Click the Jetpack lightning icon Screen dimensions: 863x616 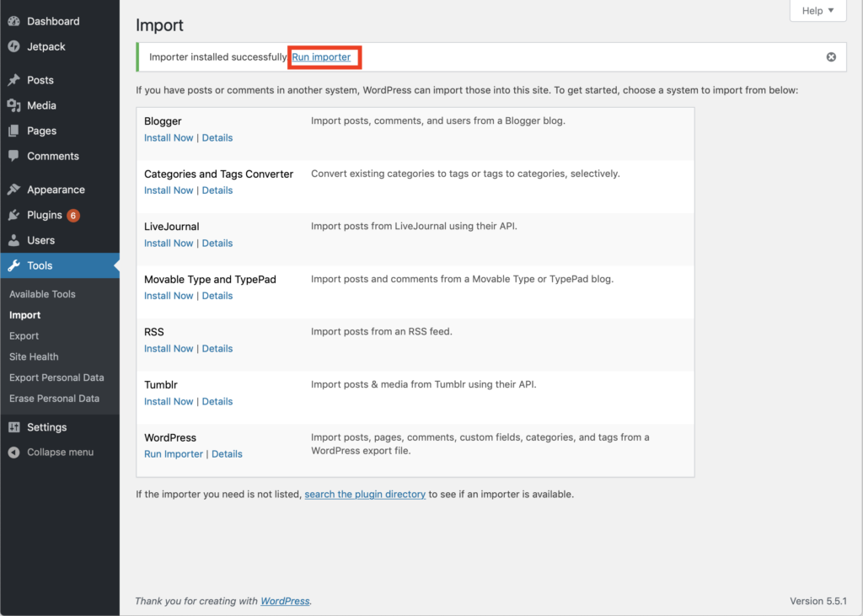(x=13, y=47)
